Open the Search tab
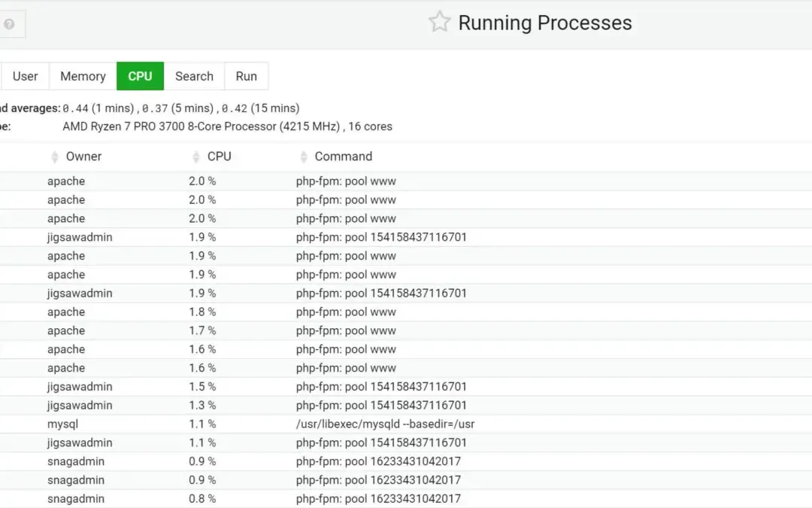Viewport: 812px width, 508px height. click(194, 76)
